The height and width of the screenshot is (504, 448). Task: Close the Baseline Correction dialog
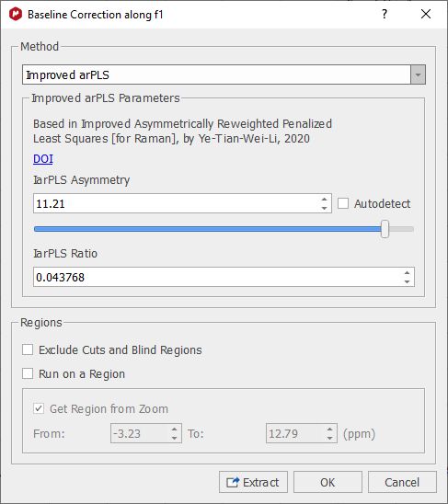pyautogui.click(x=426, y=14)
